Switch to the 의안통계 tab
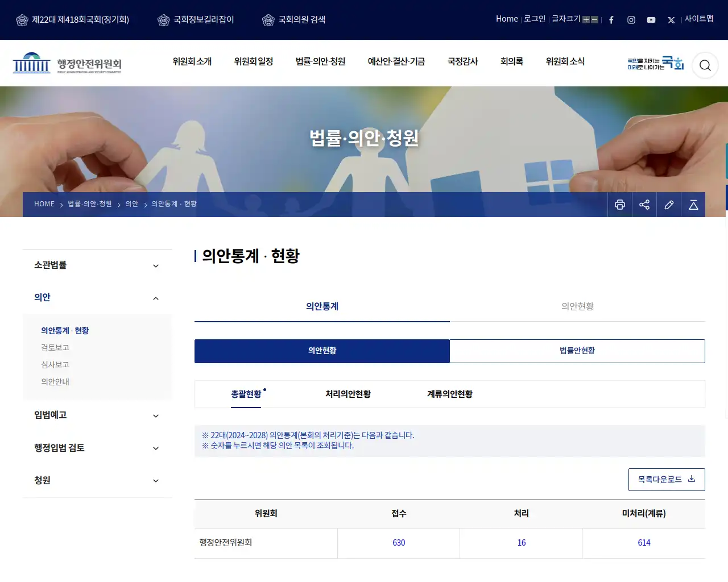The width and height of the screenshot is (728, 582). [322, 306]
